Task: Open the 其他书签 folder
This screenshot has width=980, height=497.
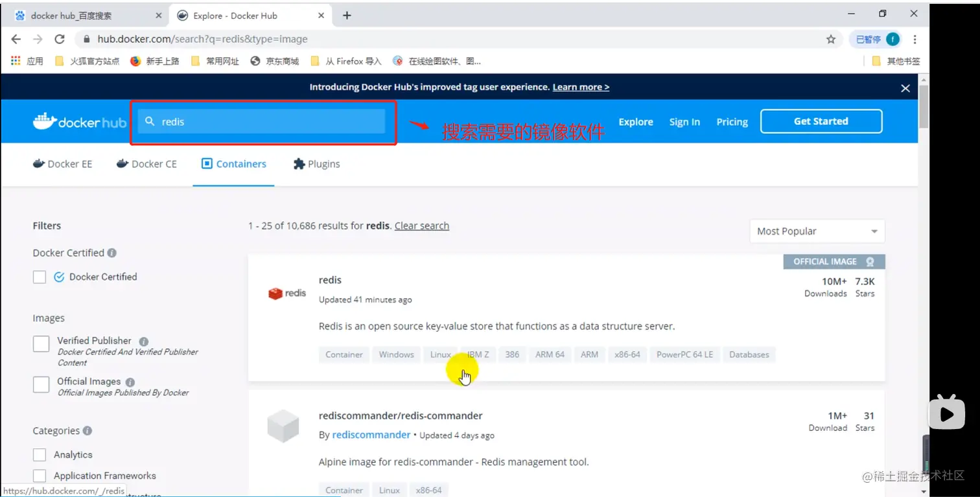Action: 896,61
